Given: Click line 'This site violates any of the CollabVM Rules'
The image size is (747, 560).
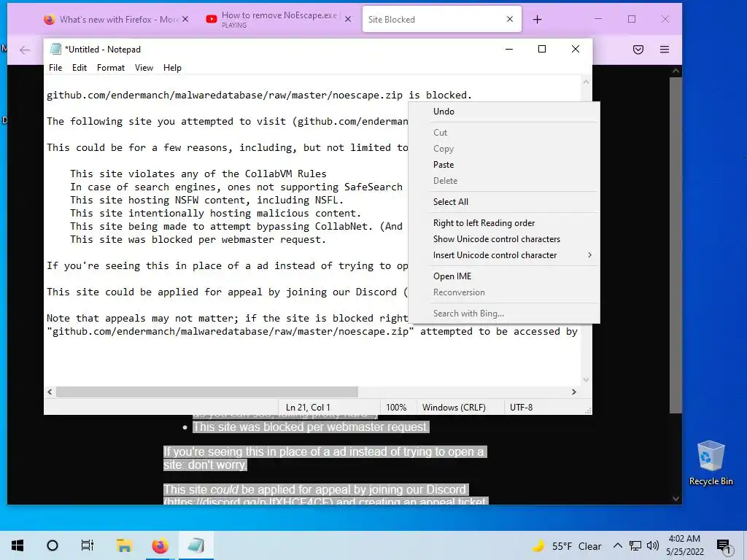Looking at the screenshot, I should coord(198,174).
